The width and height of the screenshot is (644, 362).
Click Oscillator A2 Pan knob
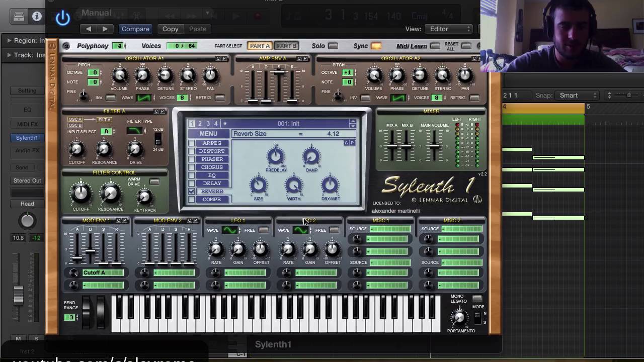[465, 76]
